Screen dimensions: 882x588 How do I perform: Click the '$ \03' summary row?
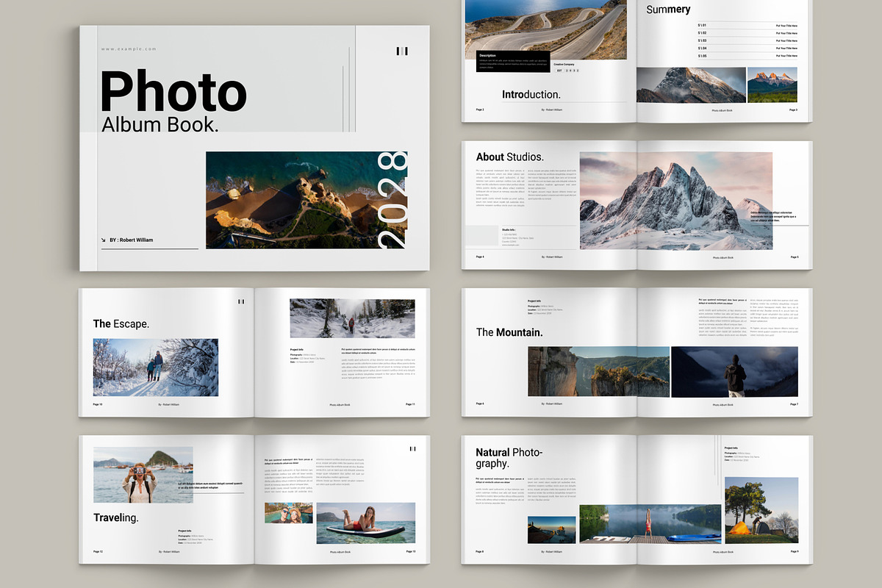coord(747,40)
